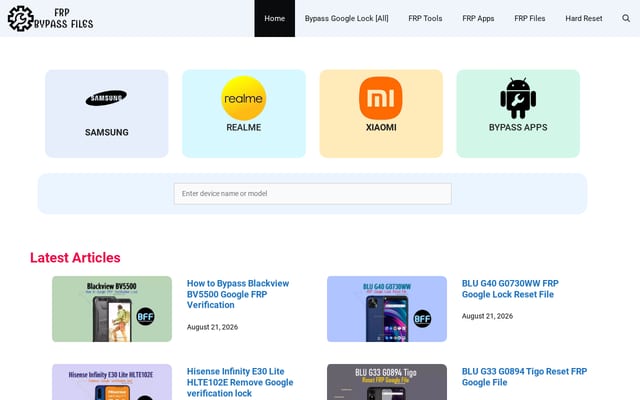Click the BFF badge on Blackview thumbnail
The width and height of the screenshot is (640, 400).
pos(145,316)
